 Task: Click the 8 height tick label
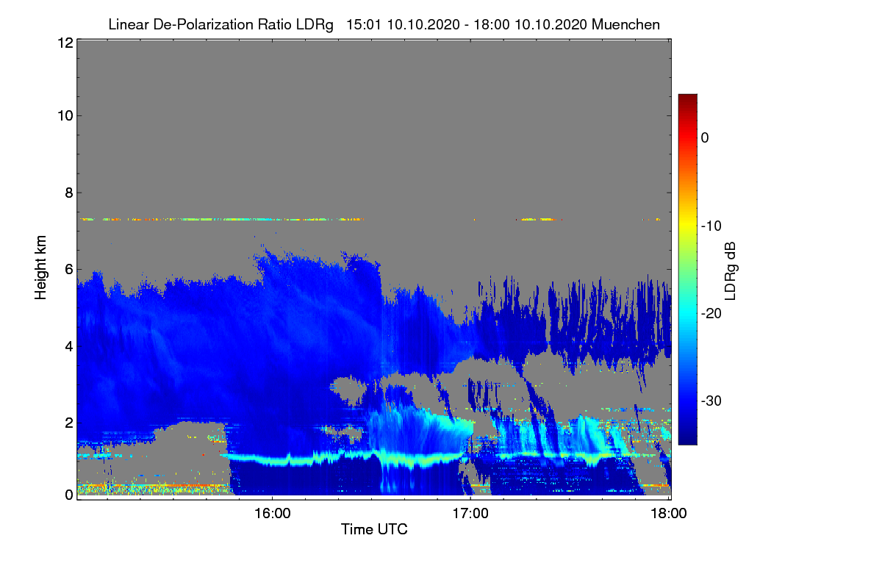pyautogui.click(x=68, y=193)
